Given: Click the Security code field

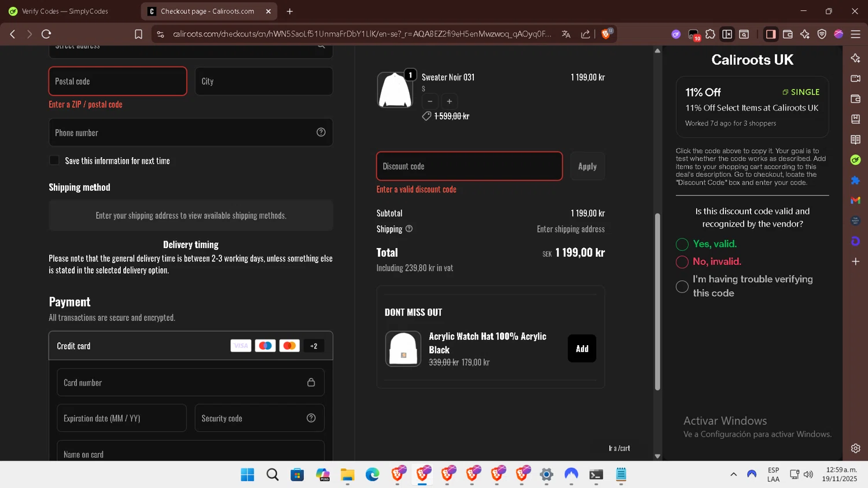Looking at the screenshot, I should point(259,418).
